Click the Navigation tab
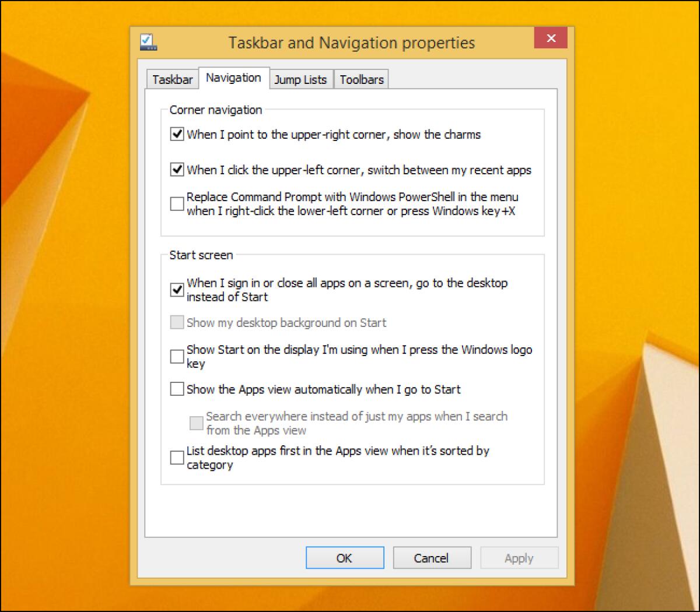 pos(233,78)
